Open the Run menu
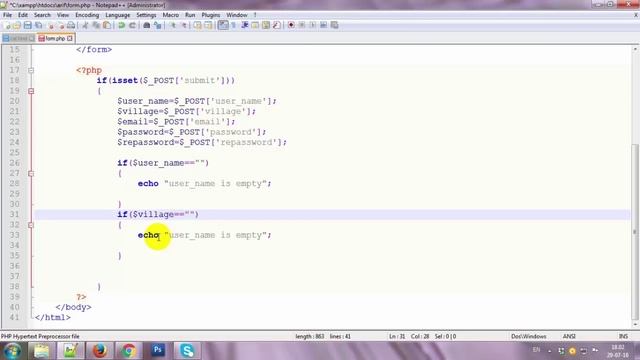Image resolution: width=640 pixels, height=360 pixels. [190, 15]
